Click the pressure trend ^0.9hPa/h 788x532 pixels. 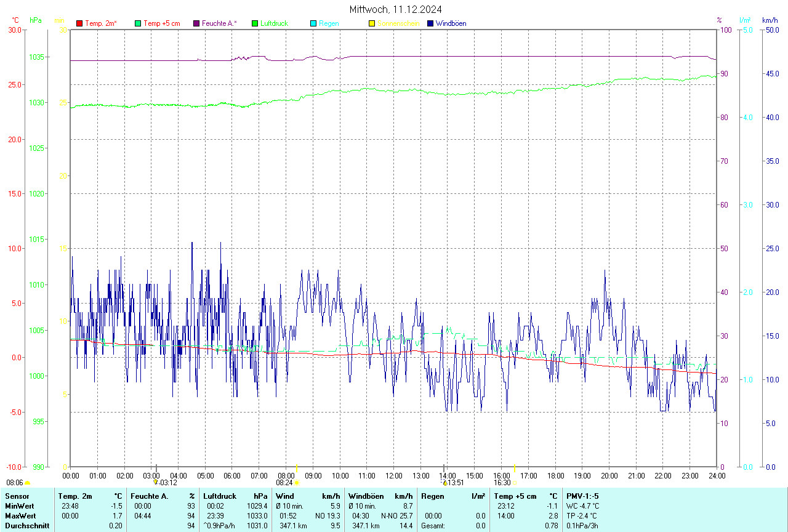pos(220,526)
